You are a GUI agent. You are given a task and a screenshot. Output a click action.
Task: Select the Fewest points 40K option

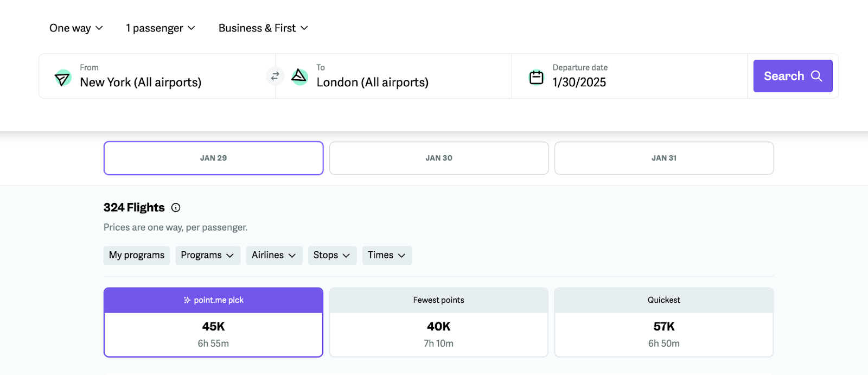[439, 322]
